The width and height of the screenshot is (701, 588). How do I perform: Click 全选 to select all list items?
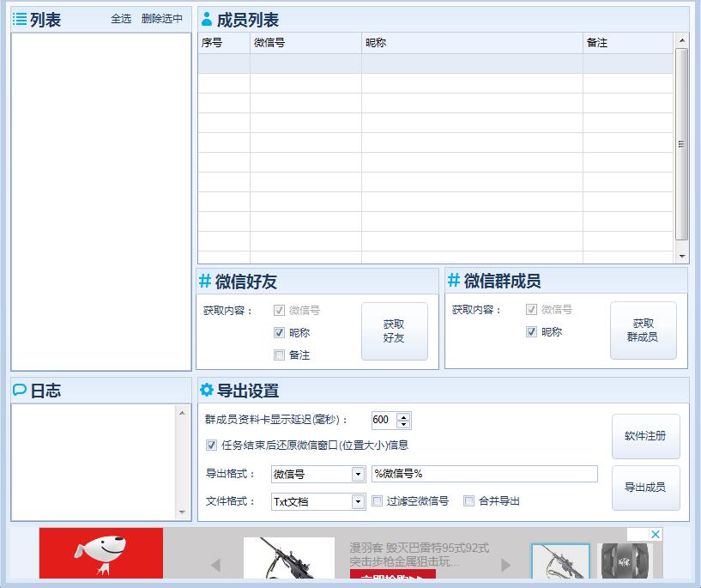pos(121,19)
